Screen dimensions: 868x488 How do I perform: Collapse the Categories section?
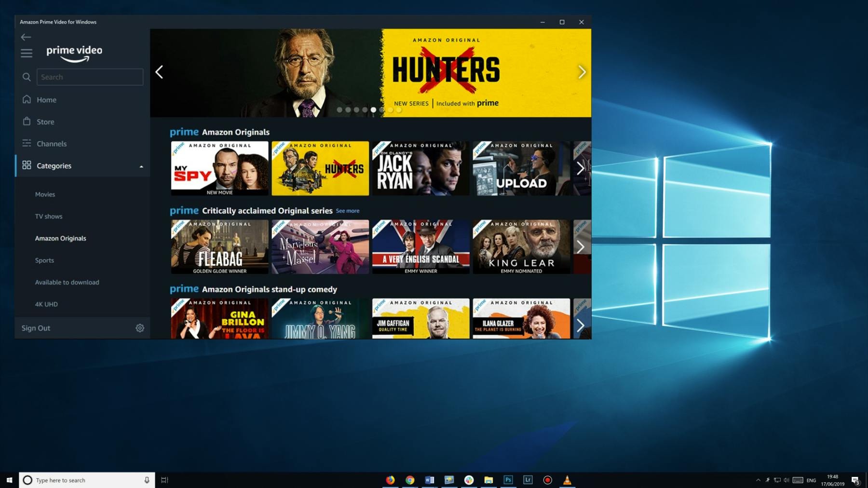click(141, 165)
